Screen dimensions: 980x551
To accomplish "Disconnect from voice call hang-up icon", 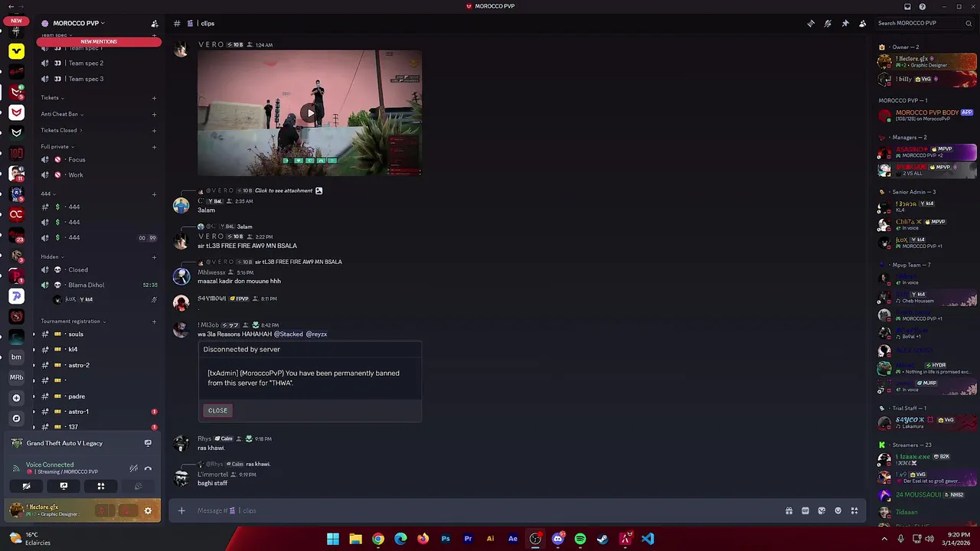I will [148, 468].
